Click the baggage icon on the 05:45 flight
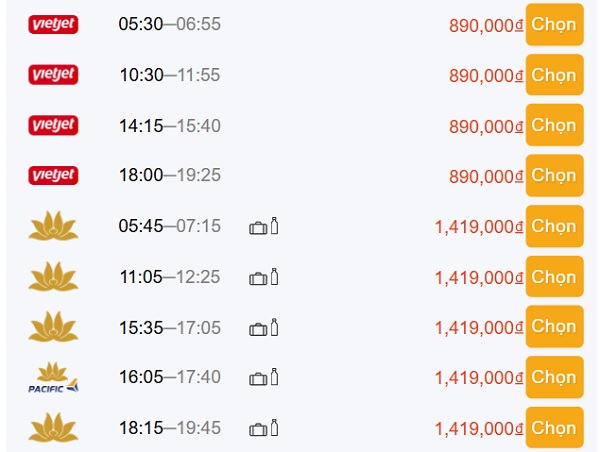 click(258, 227)
